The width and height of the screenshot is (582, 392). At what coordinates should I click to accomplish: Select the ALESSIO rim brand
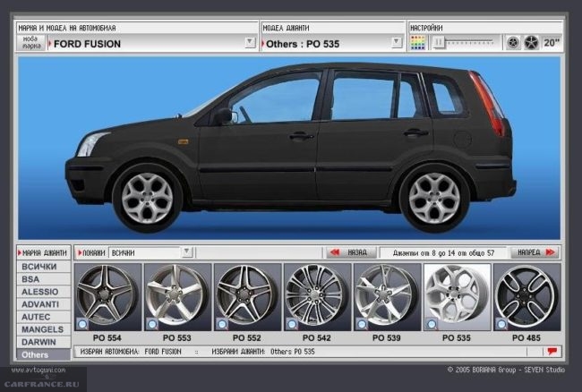[44, 292]
